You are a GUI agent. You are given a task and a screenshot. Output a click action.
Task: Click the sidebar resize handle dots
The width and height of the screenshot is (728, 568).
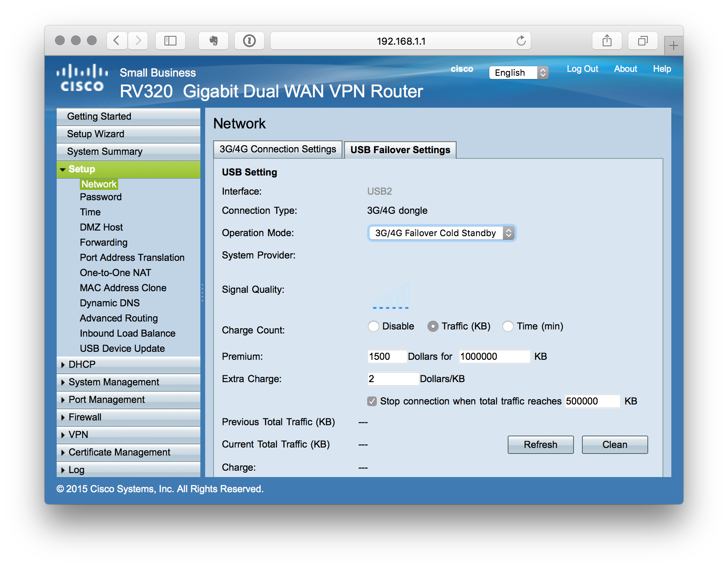coord(203,293)
